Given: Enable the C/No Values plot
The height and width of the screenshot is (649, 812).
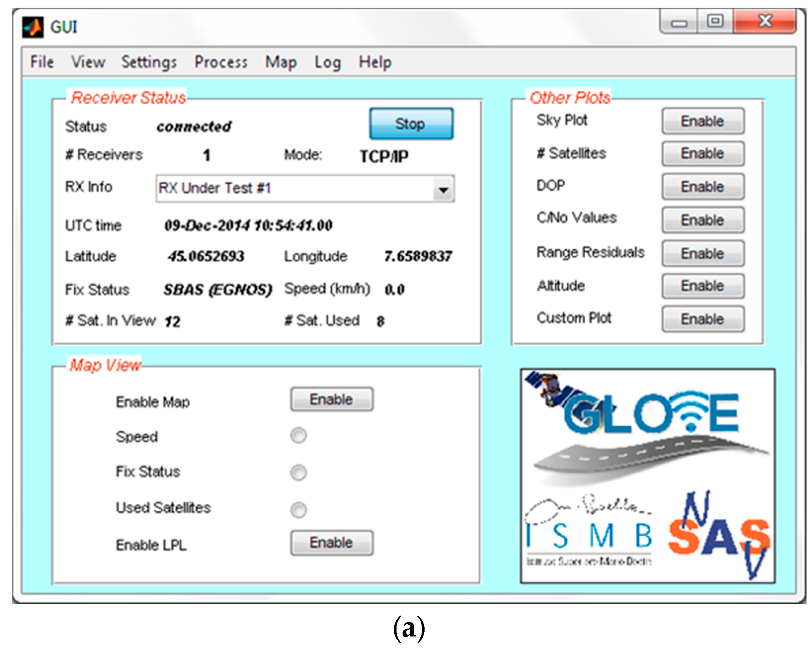Looking at the screenshot, I should [x=702, y=220].
